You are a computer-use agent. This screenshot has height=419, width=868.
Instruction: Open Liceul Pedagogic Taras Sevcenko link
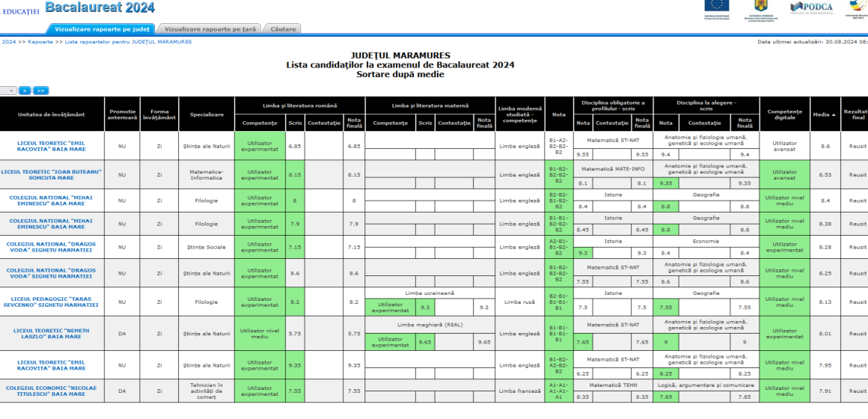(x=51, y=302)
